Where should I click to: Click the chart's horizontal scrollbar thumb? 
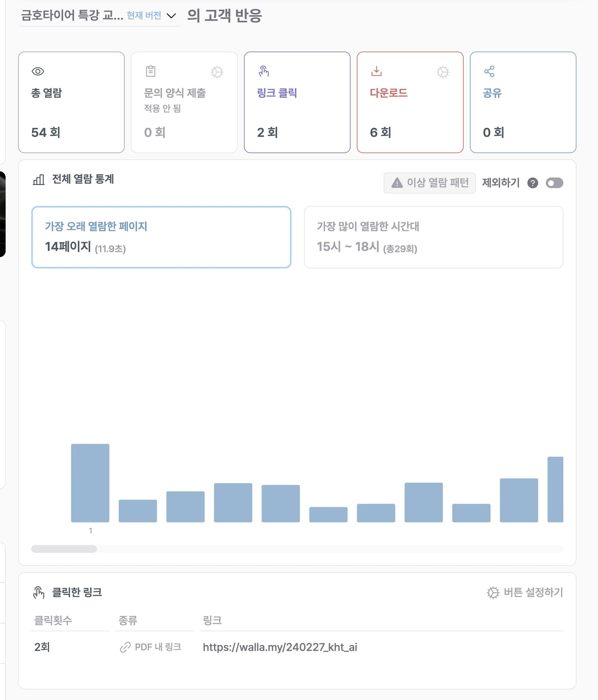tap(64, 549)
